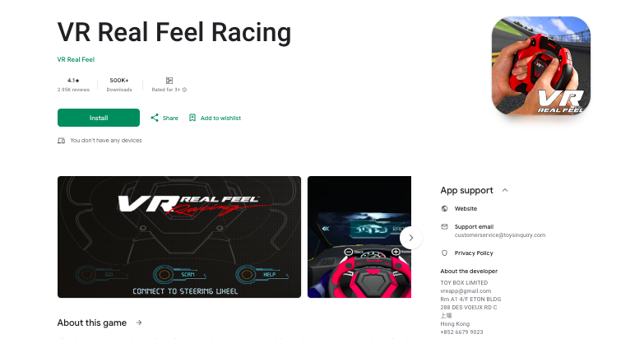Open the developer Website link
This screenshot has height=339, width=644.
pos(466,209)
